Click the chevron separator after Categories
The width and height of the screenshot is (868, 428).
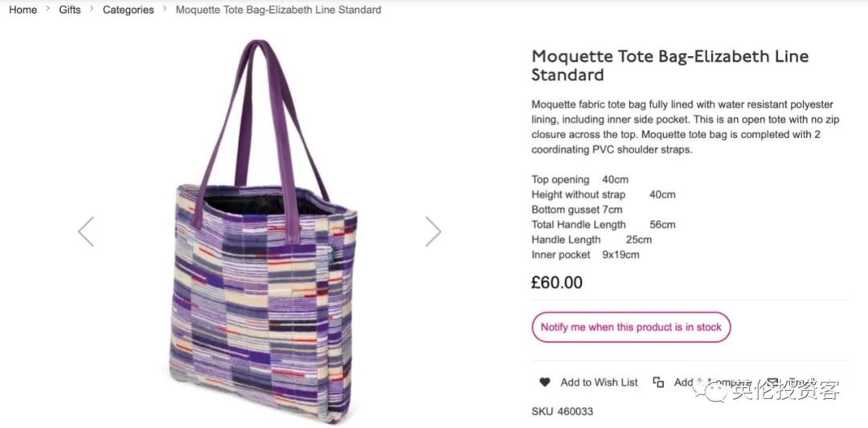[x=165, y=10]
